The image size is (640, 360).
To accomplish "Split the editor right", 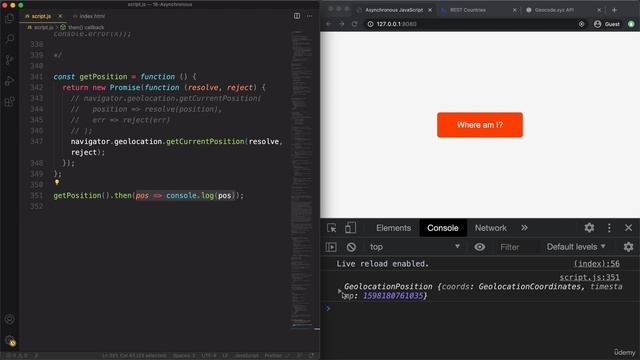I will click(297, 16).
